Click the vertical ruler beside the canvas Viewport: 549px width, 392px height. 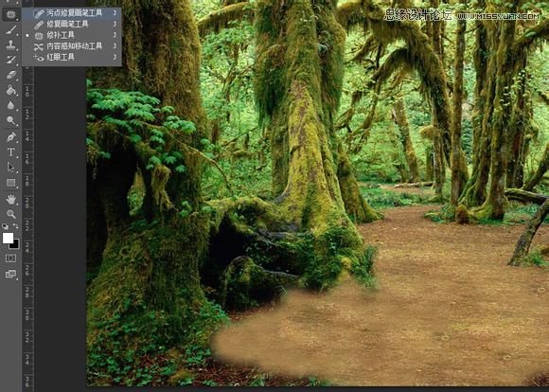tap(27, 227)
